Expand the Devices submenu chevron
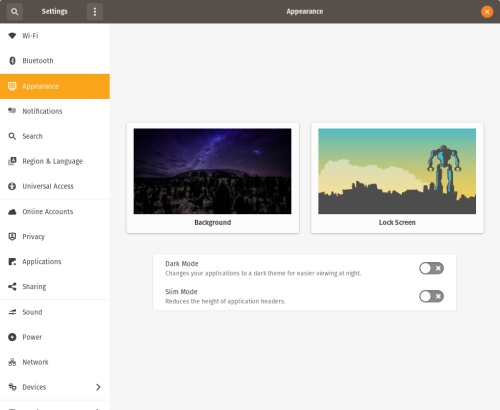500x410 pixels. pos(98,387)
